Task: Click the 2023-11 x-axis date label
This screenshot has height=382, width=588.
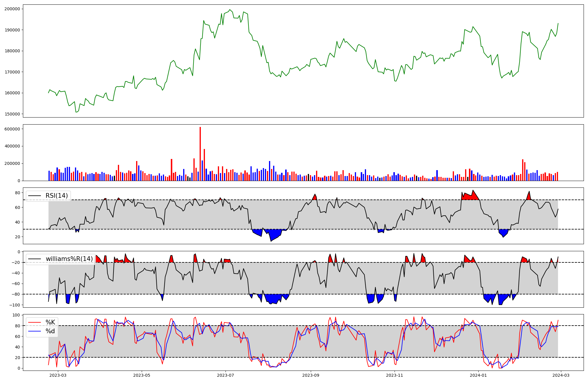Action: pos(395,375)
